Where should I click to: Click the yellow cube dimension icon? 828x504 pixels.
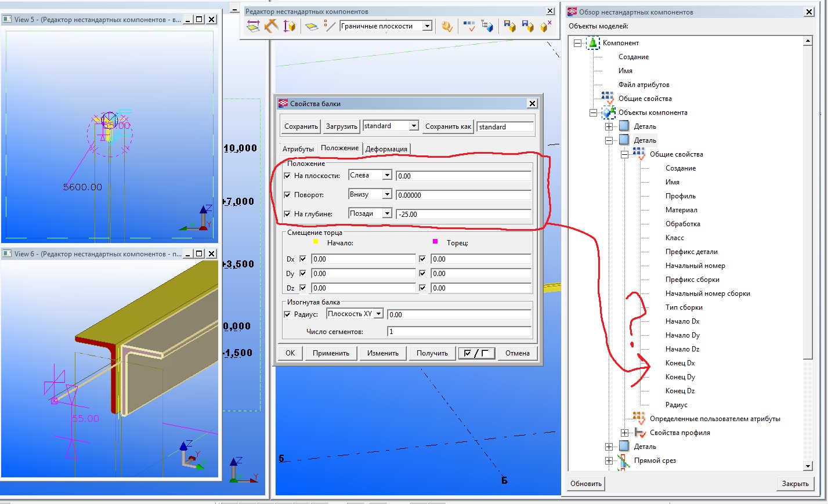289,26
